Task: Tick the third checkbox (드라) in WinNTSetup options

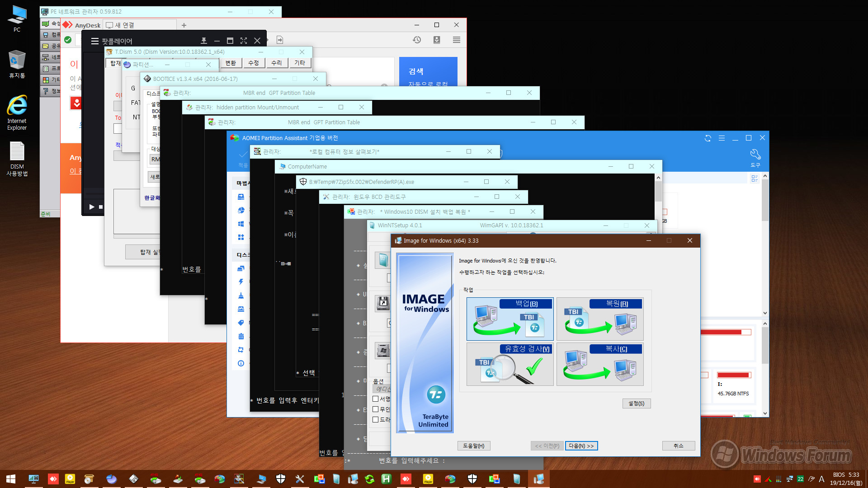Action: point(376,420)
